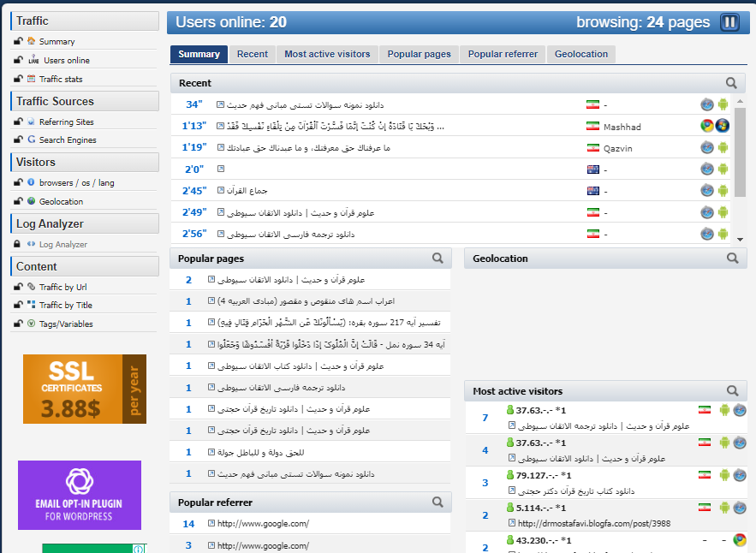756x553 pixels.
Task: Open the Popular referrer tab
Action: pos(503,54)
